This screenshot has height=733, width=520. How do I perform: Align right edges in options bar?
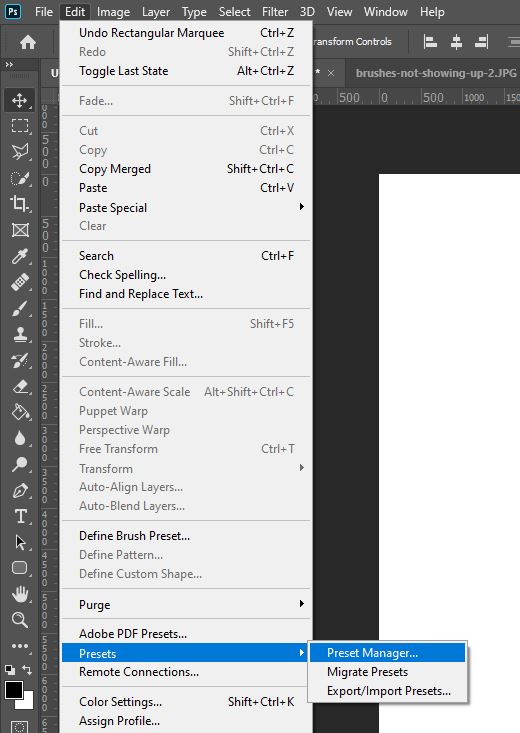(482, 43)
